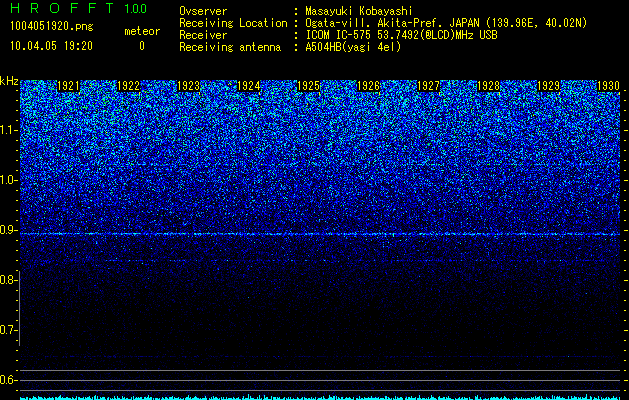Click the 1927 time marker label

pos(428,86)
